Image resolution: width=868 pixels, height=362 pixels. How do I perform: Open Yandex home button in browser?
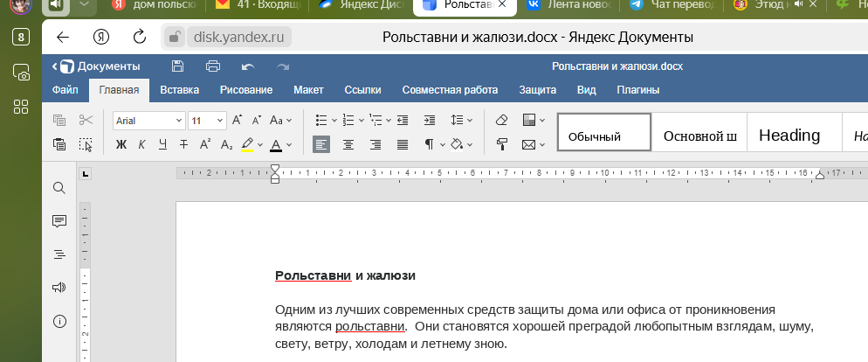(101, 37)
